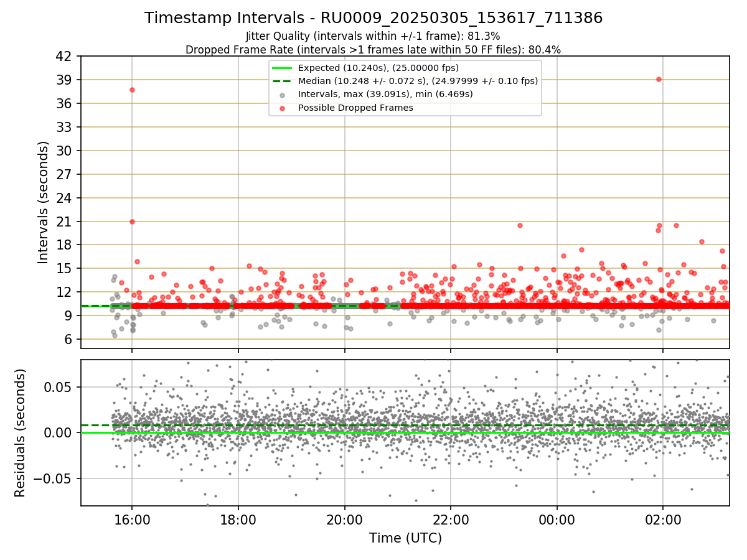This screenshot has width=747, height=560.
Task: Click the solid green line sample in the legend
Action: 283,68
